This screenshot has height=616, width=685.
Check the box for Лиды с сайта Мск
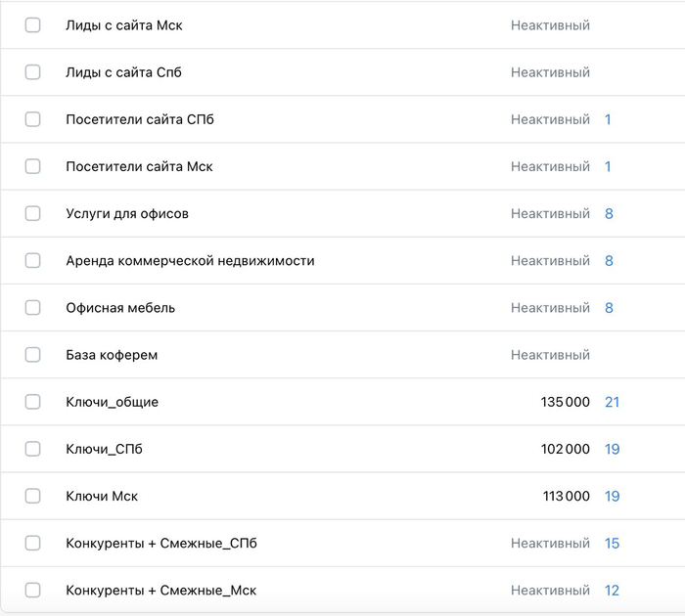click(x=33, y=25)
